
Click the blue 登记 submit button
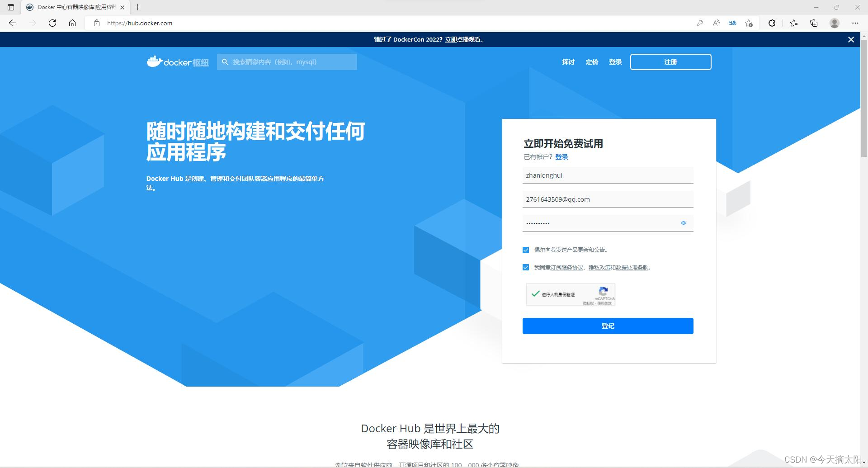[x=608, y=326]
